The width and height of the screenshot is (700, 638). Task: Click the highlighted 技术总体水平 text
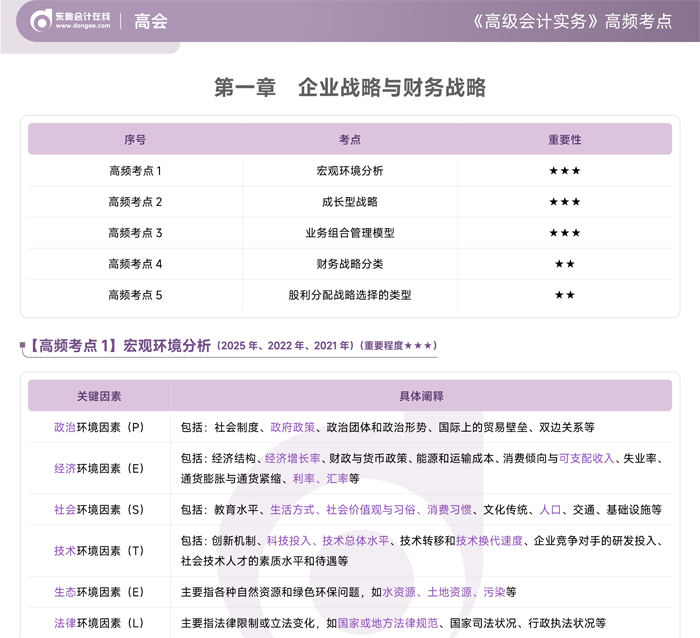pos(355,541)
